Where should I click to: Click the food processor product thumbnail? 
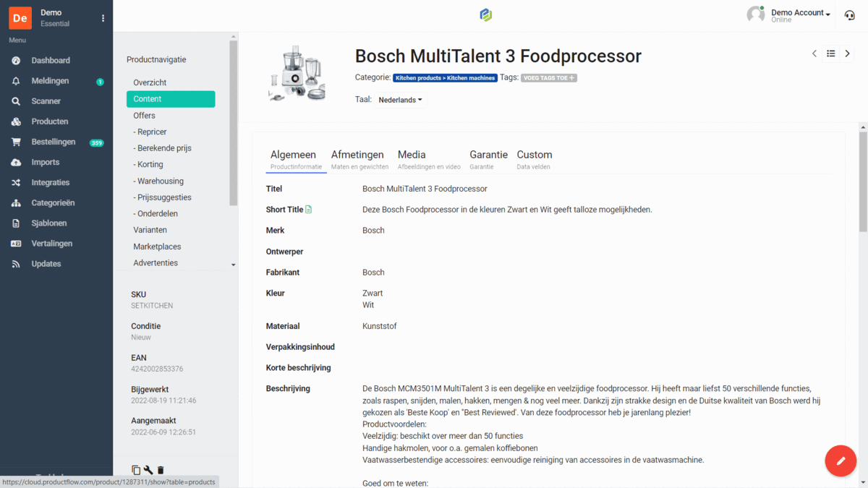(297, 73)
